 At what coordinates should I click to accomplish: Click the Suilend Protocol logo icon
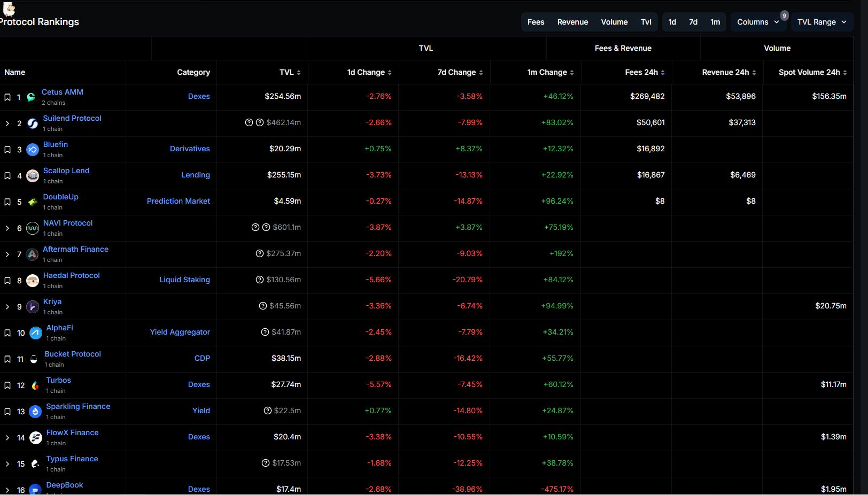coord(32,123)
